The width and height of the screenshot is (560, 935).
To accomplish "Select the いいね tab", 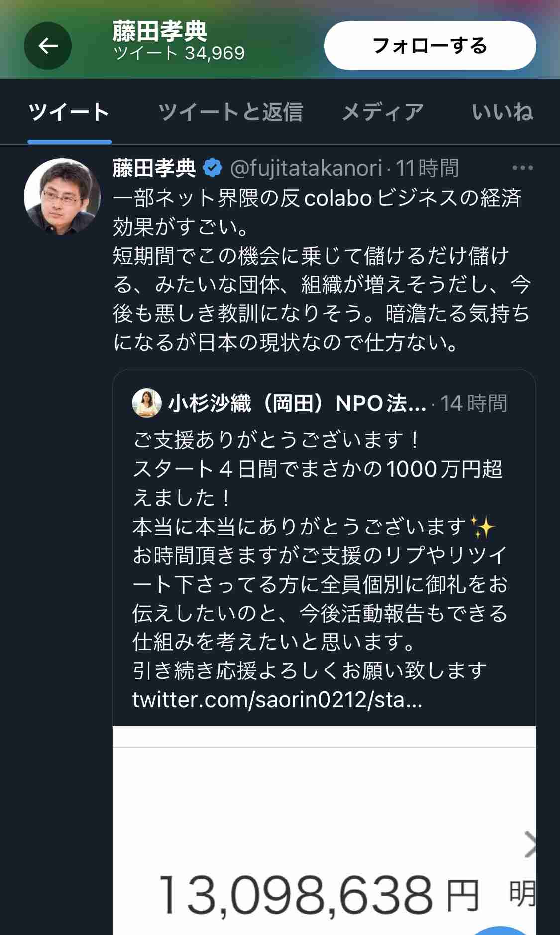I will coord(502,112).
